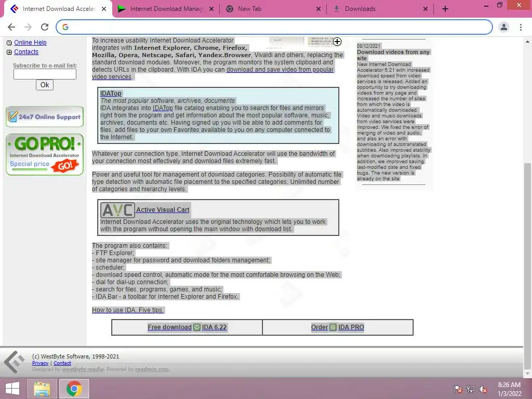The image size is (532, 399).
Task: Open the muted volume tray icon
Action: [x=483, y=389]
